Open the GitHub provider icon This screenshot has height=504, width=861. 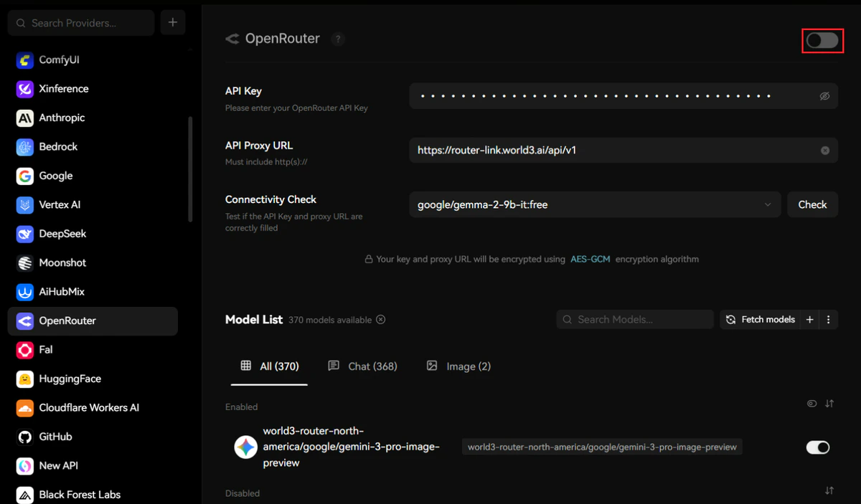click(x=25, y=437)
